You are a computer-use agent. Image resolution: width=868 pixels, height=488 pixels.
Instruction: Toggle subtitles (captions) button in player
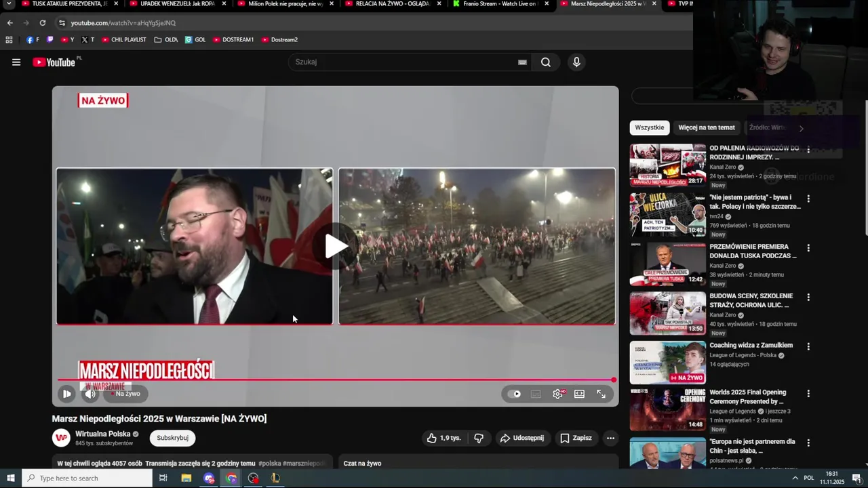coord(536,394)
